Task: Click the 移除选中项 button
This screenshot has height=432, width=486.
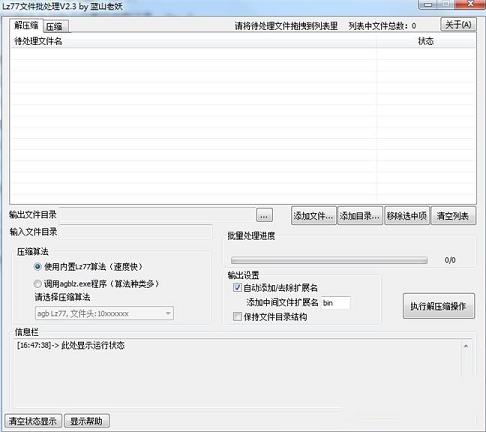Action: (x=407, y=216)
